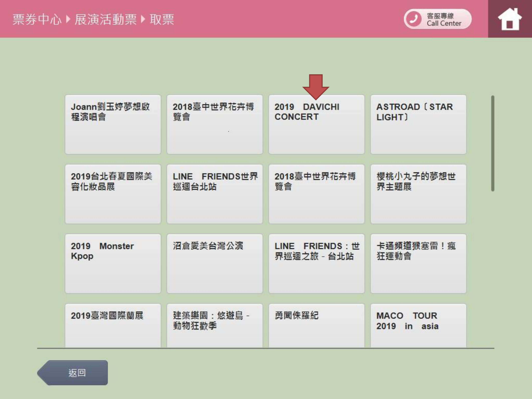Select 卡通頻道猴塞雷！瘋狂運動會

(418, 264)
